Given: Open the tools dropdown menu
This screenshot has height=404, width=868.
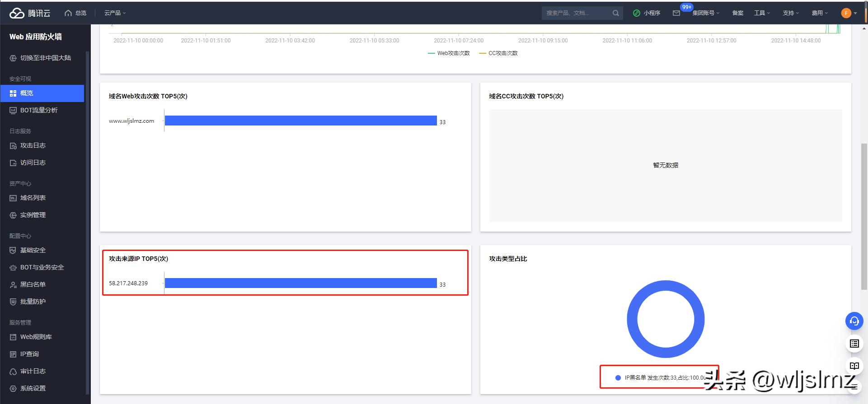Looking at the screenshot, I should [762, 13].
